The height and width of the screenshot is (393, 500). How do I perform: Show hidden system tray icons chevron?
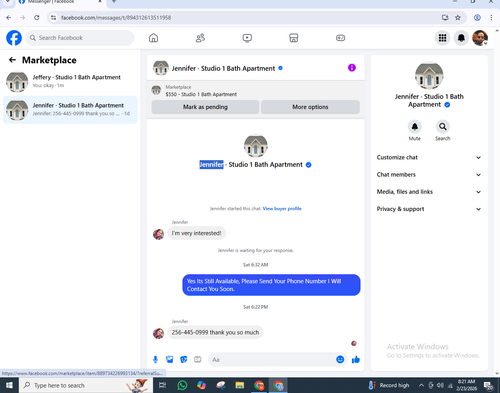coord(421,385)
